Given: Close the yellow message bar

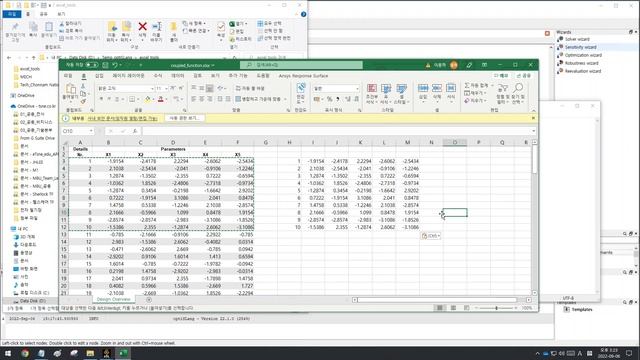Looking at the screenshot, I should [533, 118].
